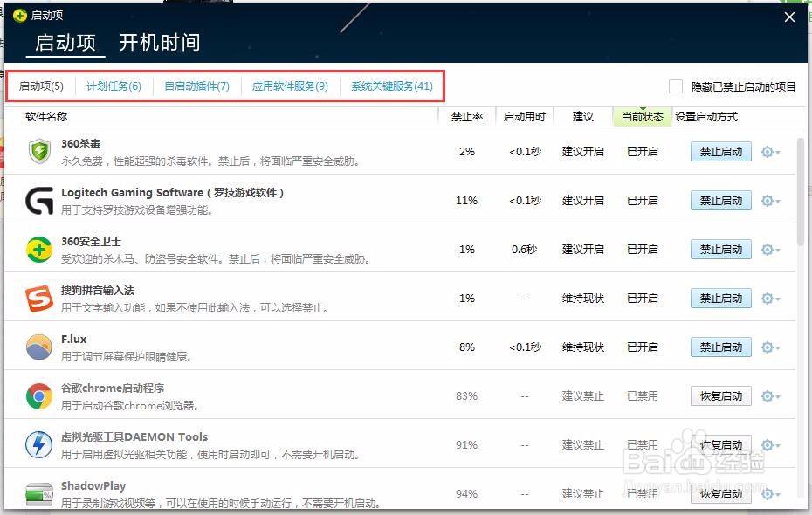Select the 系统关键服务(41) sub-tab
This screenshot has height=515, width=812.
pyautogui.click(x=392, y=86)
